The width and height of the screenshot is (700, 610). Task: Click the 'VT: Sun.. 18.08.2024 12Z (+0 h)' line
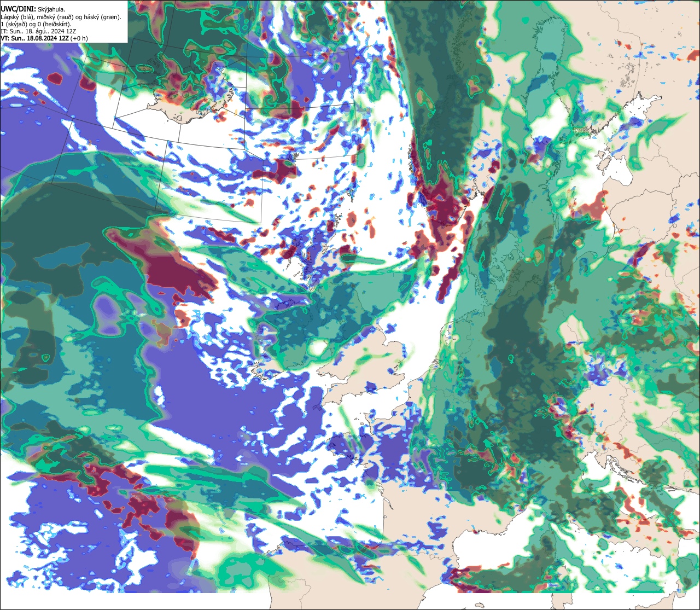[x=44, y=38]
